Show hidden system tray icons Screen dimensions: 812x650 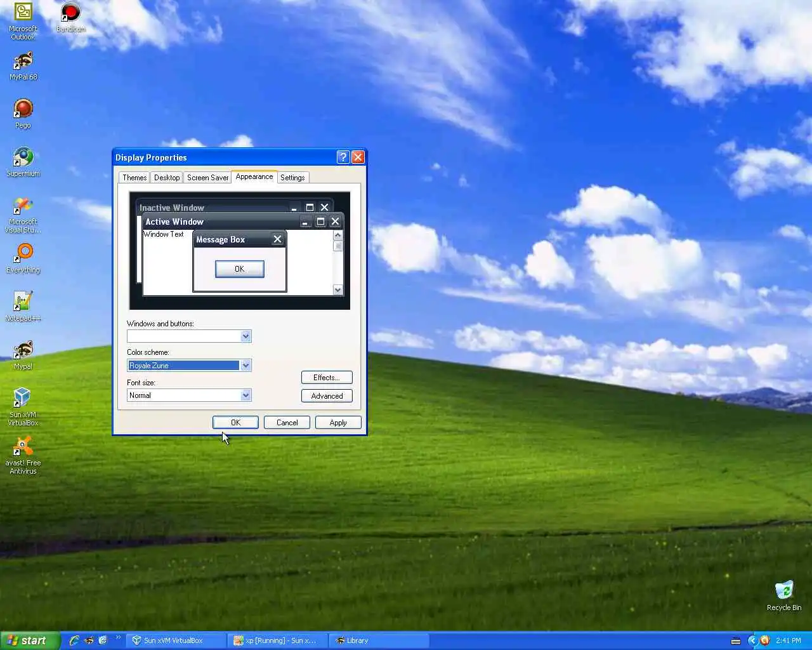click(x=752, y=640)
